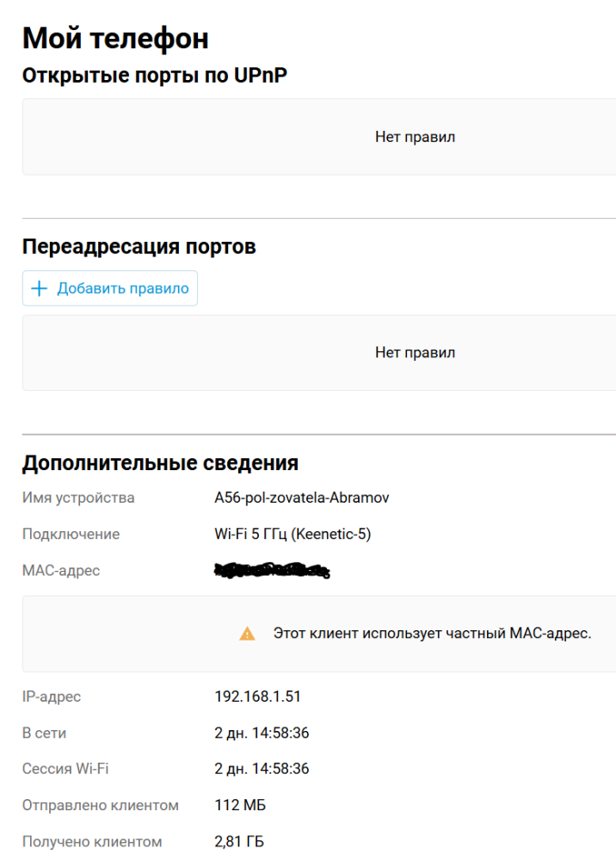Click the Мой телефон page title
Screen dimensions: 616x861
pos(114,39)
